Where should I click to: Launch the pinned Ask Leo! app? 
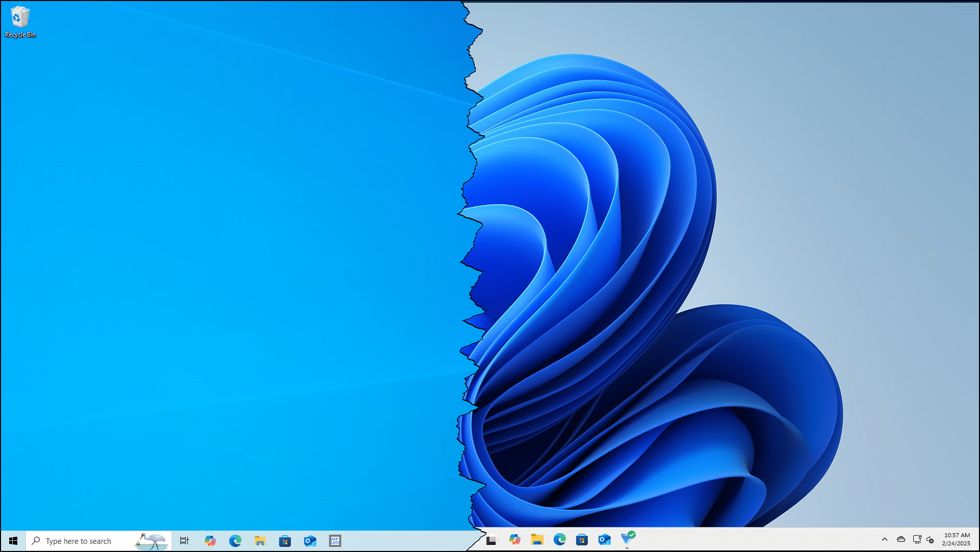(x=335, y=540)
